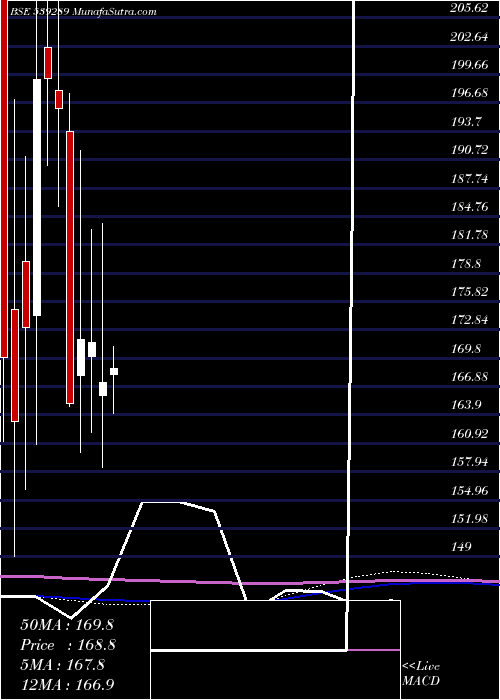Select the long red candlestick body below 193.7

click(70, 267)
